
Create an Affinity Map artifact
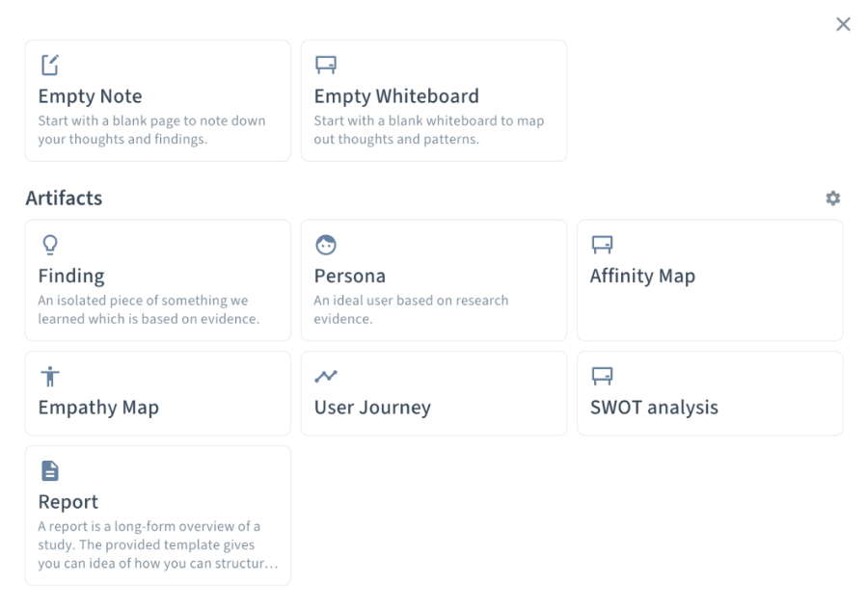click(x=642, y=276)
